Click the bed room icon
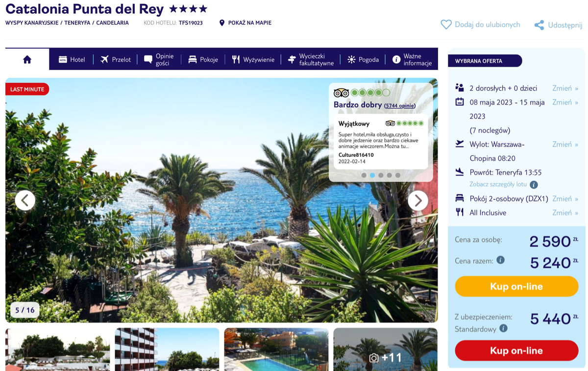The image size is (588, 371). pos(459,198)
